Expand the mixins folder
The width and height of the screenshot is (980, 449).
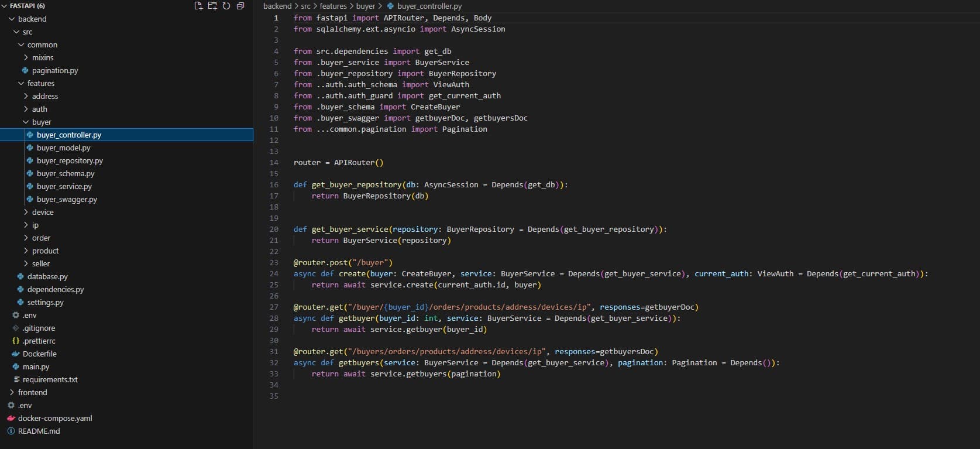tap(26, 57)
